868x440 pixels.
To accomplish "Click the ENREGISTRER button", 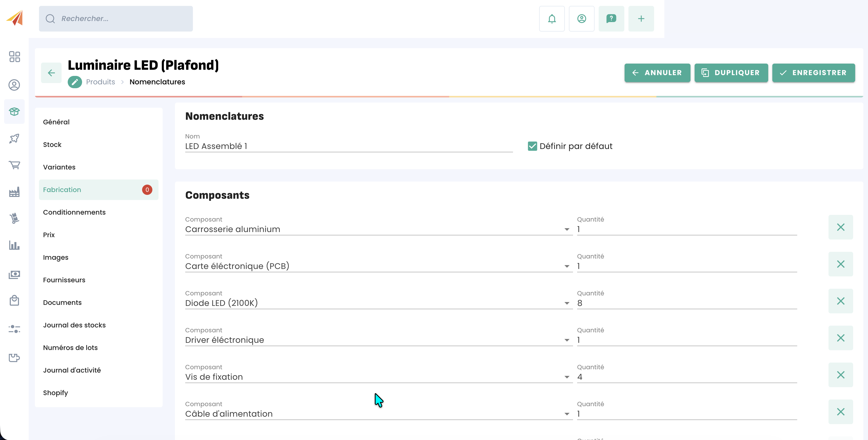I will [x=813, y=73].
